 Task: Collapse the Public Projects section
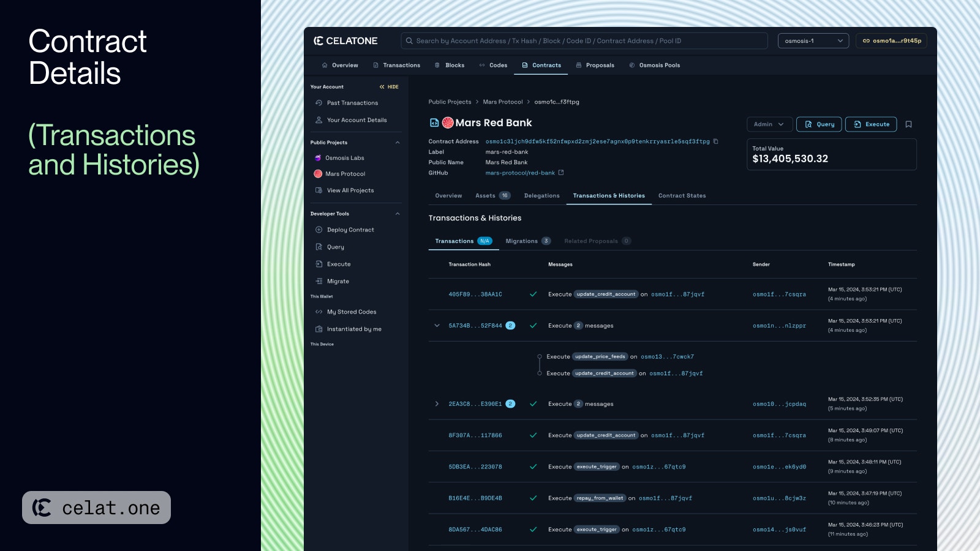point(398,143)
